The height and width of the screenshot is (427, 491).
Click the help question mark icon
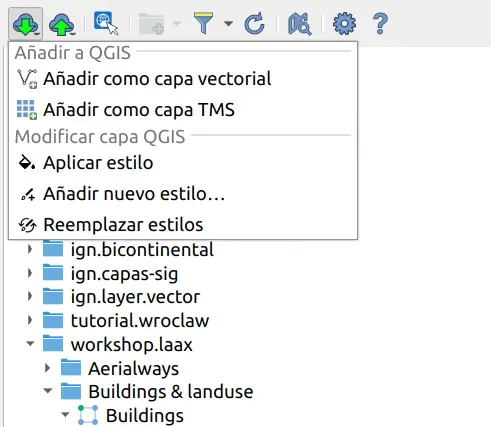[380, 24]
